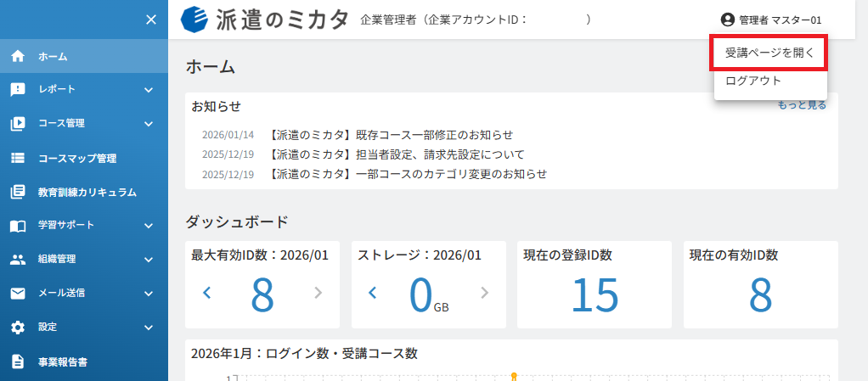
Task: Go to next month in 最大有効ID数 card
Action: (318, 293)
